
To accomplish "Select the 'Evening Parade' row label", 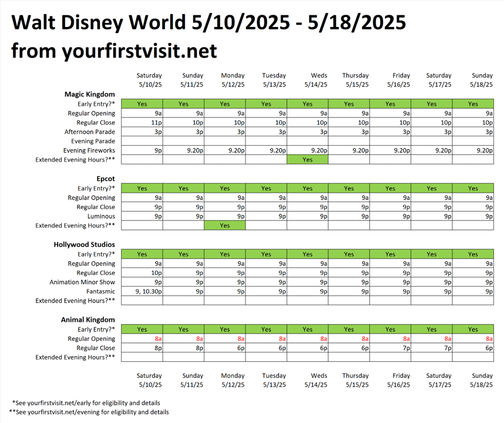I will click(93, 141).
